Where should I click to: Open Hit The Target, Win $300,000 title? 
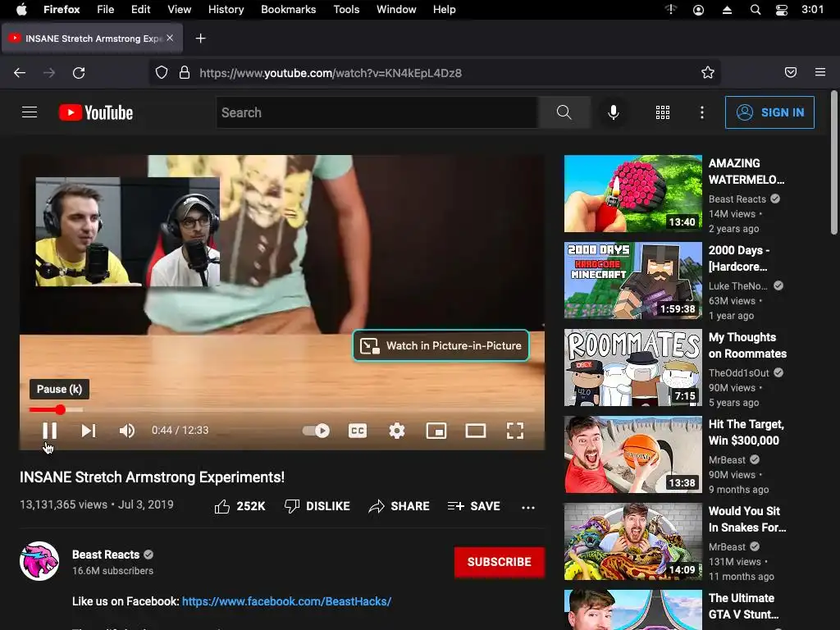(x=746, y=432)
